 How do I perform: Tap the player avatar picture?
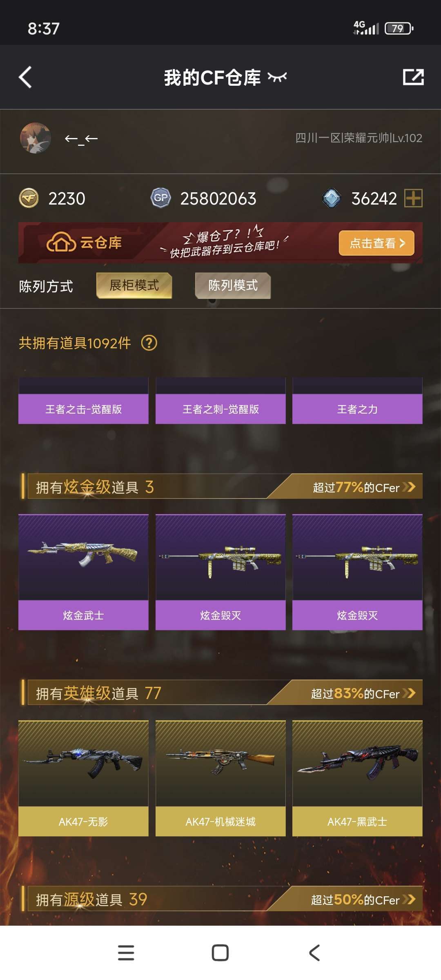click(x=36, y=138)
